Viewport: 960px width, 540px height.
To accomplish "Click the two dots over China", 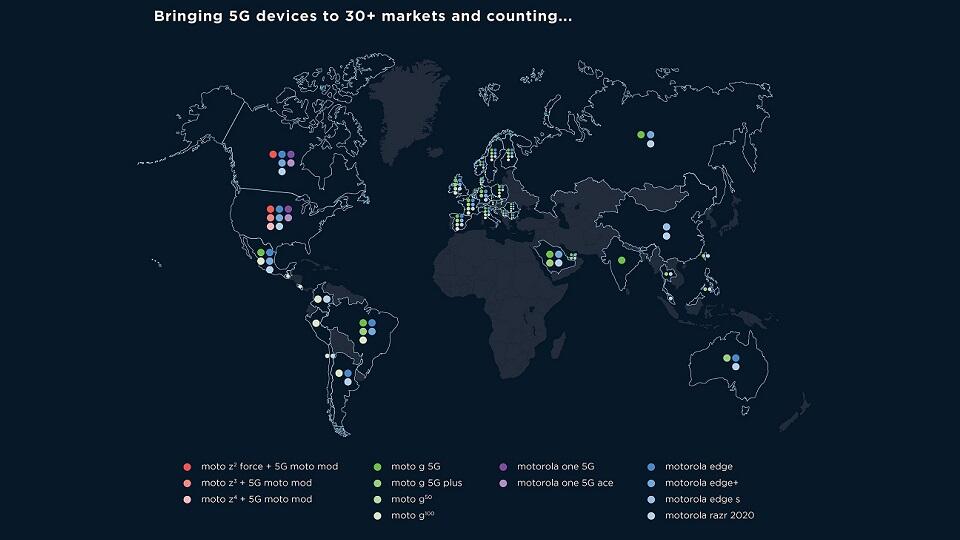I will click(666, 232).
